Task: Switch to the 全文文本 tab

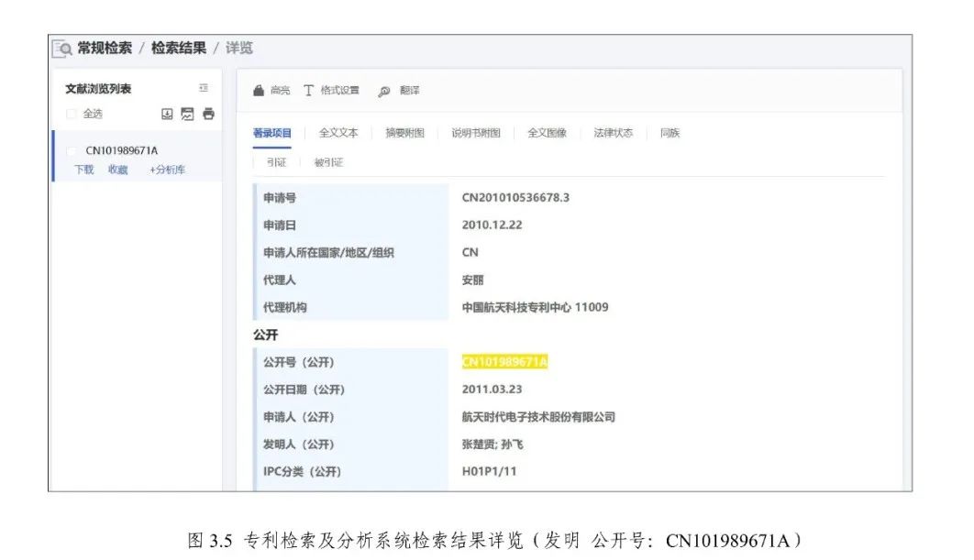Action: [x=338, y=133]
